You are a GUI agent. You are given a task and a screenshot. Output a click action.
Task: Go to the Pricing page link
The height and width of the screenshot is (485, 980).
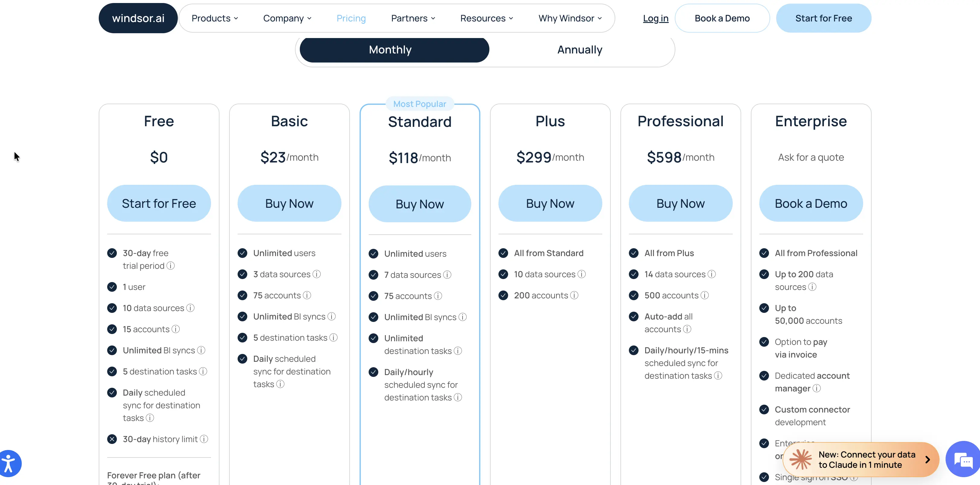click(351, 18)
